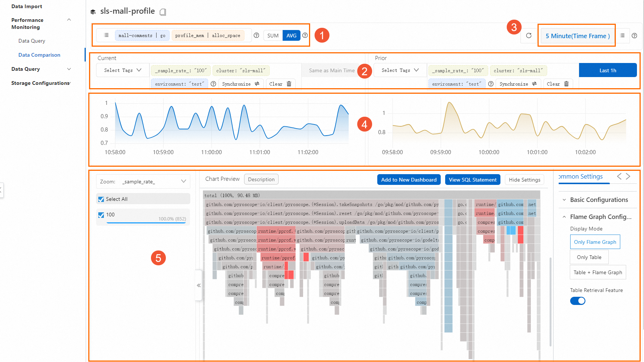Disable Table Retrieval Feature switch

578,301
